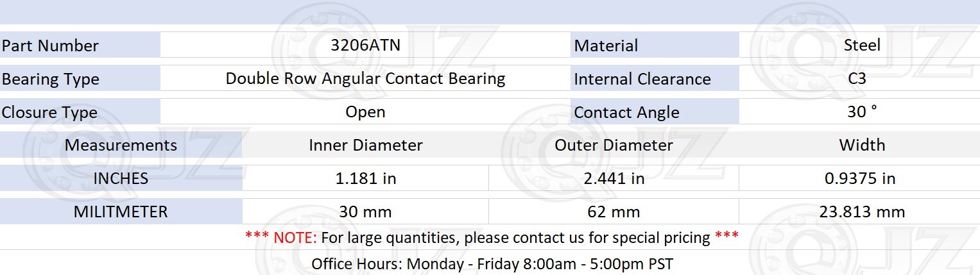The width and height of the screenshot is (980, 275).
Task: Select the inner diameter 1.181 in
Action: [365, 178]
